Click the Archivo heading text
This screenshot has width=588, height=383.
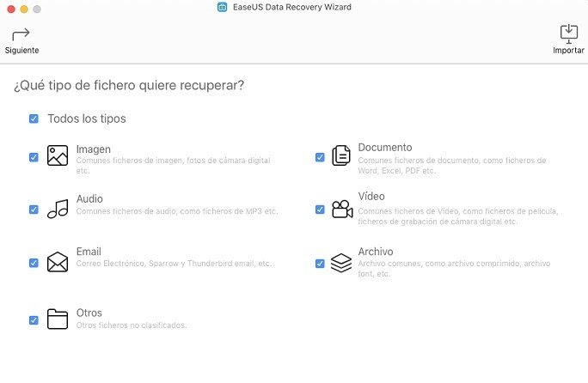point(376,252)
